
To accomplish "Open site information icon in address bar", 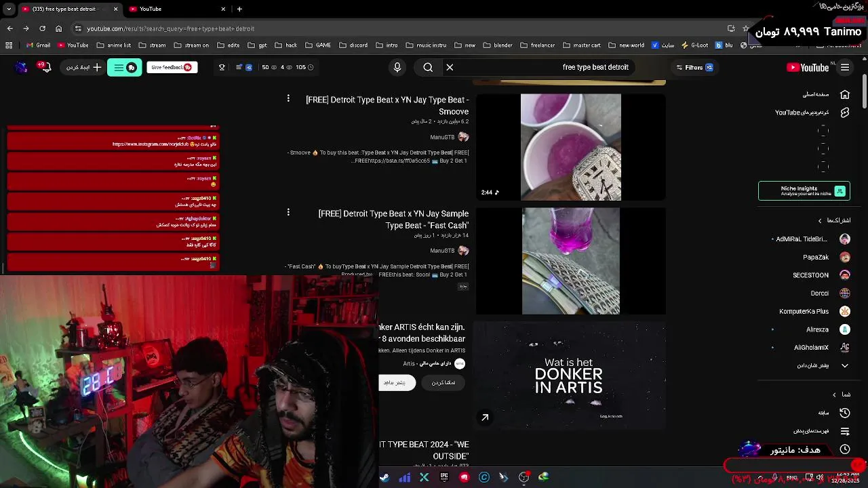I will tap(78, 28).
